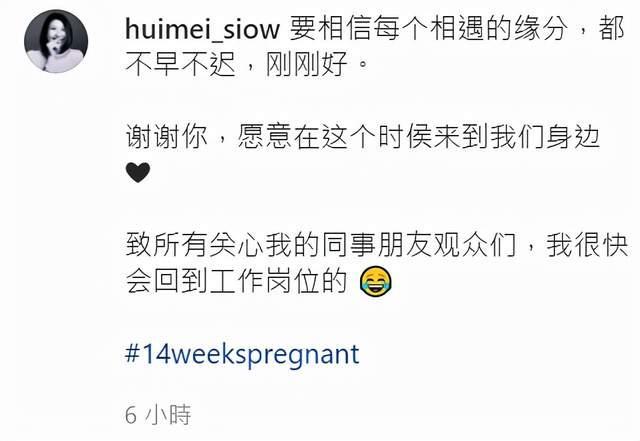Screen dimensions: 640x441
Task: Open the huimei_siow profile avatar
Action: [56, 42]
